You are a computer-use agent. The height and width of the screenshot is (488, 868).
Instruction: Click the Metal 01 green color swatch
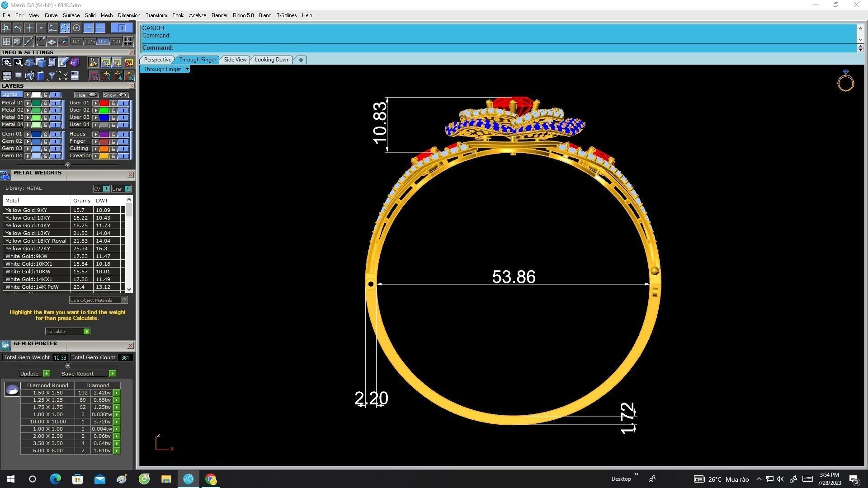tap(36, 103)
